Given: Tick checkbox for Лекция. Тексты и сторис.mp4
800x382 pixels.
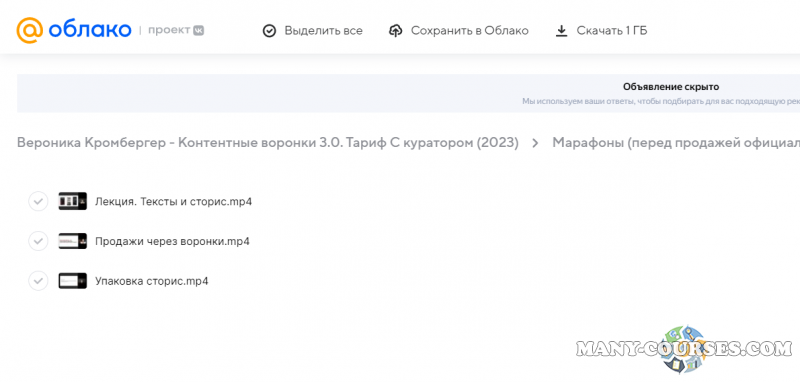Looking at the screenshot, I should coord(38,201).
